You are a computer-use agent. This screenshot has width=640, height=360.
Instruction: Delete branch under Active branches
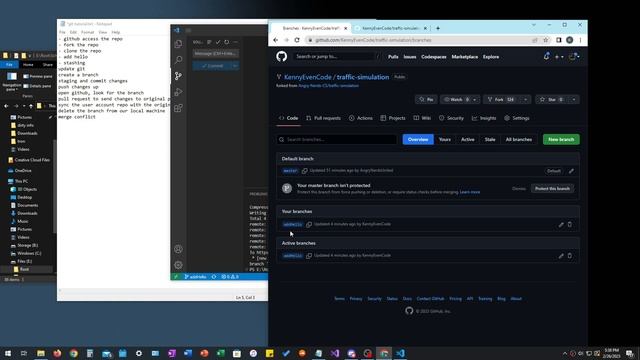coord(570,256)
